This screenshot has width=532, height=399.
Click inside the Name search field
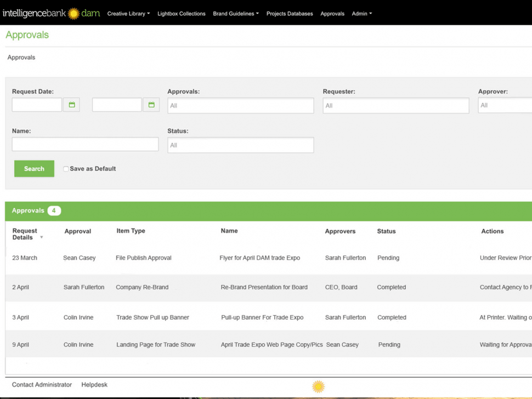pos(85,144)
